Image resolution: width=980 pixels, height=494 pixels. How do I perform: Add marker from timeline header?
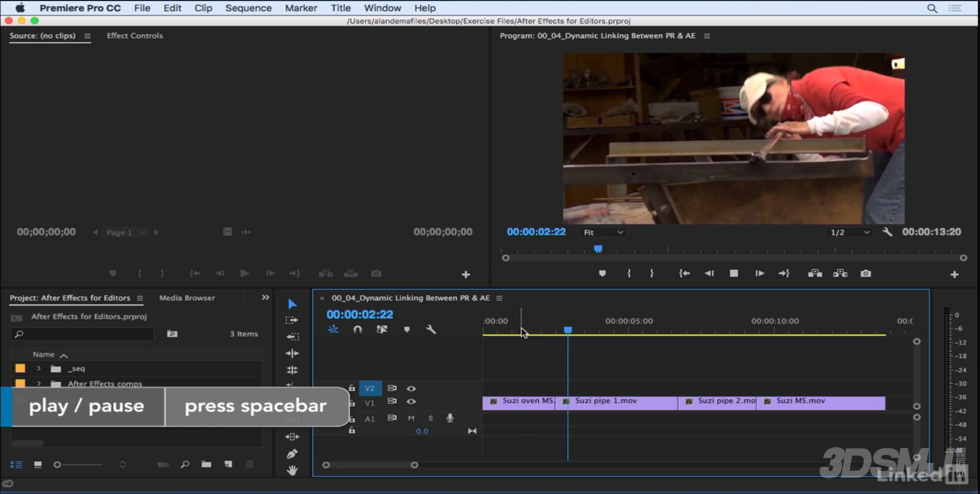(407, 330)
